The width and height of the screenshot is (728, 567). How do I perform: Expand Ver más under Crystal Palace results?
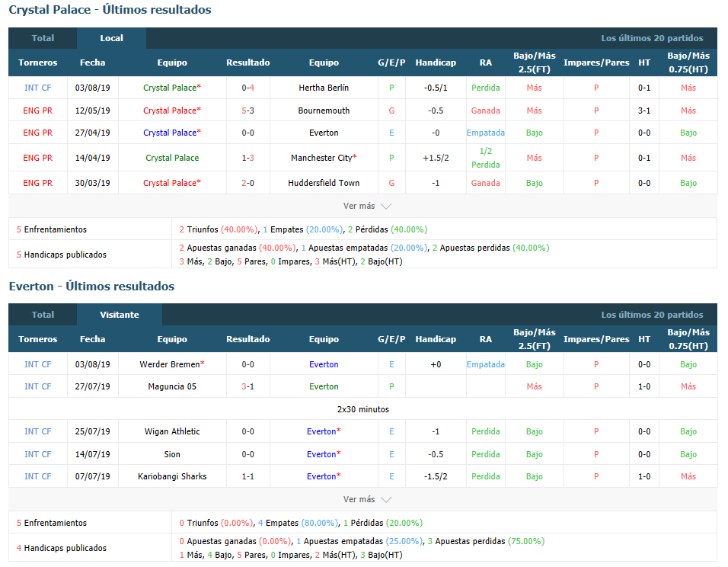point(367,206)
